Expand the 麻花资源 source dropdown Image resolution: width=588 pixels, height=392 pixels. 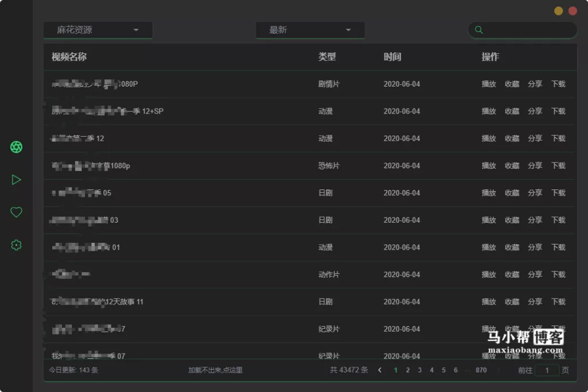tap(98, 30)
